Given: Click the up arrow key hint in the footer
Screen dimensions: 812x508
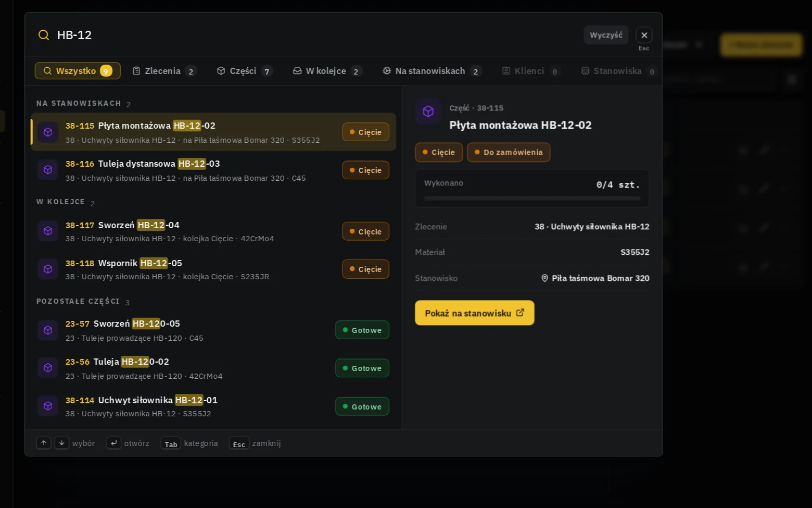Looking at the screenshot, I should 44,443.
